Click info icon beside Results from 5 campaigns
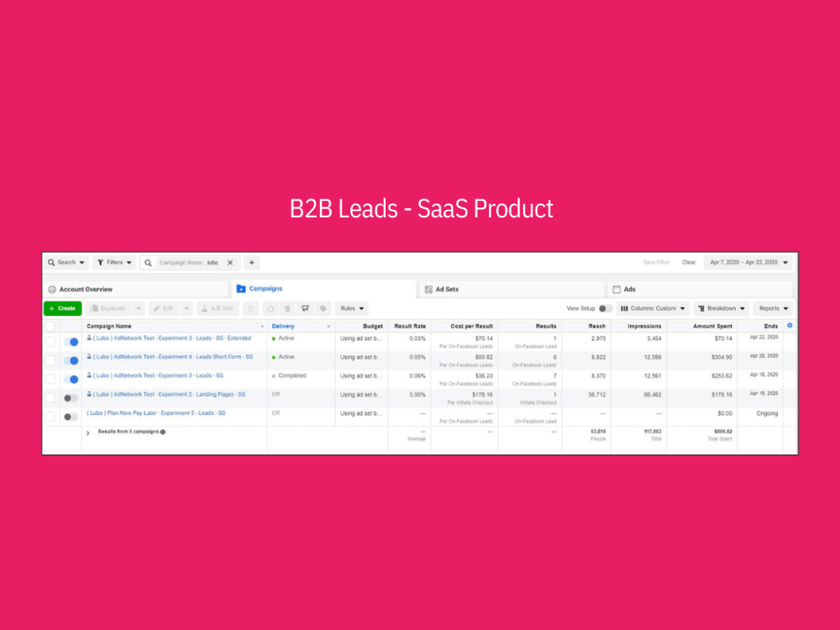Viewport: 840px width, 630px height. [x=163, y=432]
